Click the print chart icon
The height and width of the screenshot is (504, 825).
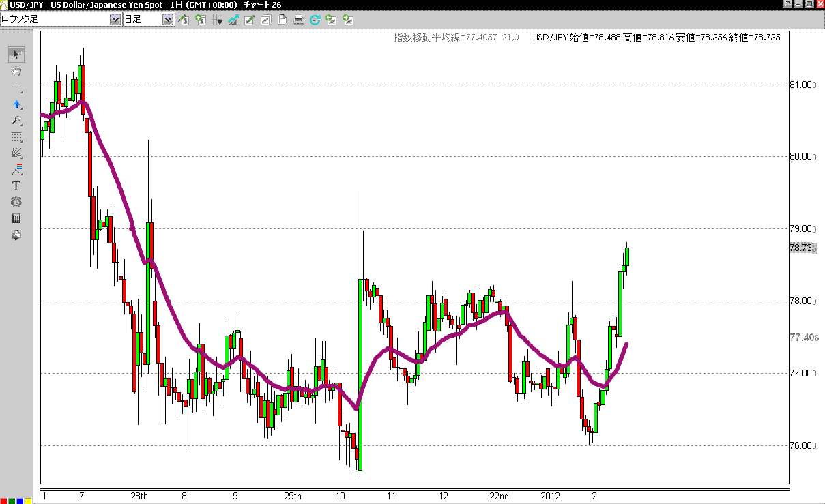298,20
